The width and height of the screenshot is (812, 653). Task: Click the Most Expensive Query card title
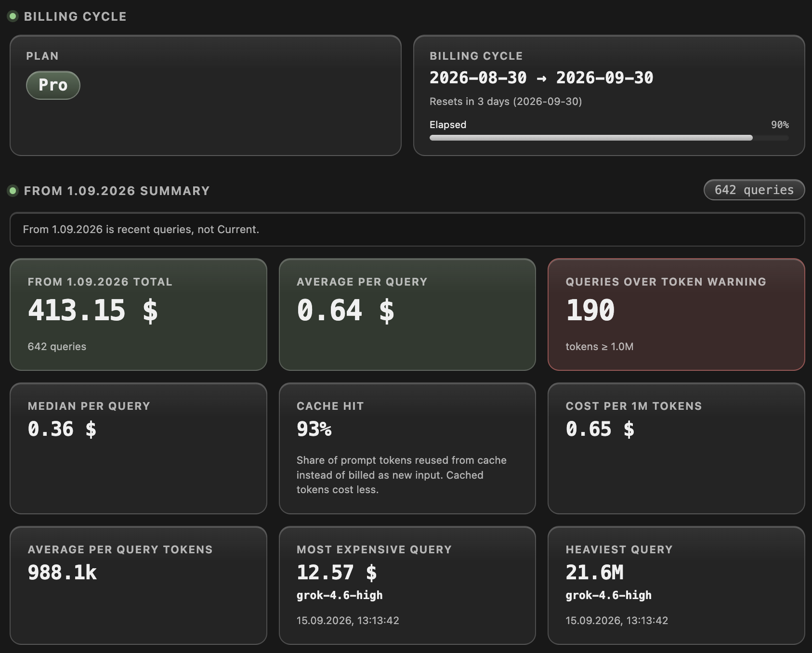click(374, 549)
